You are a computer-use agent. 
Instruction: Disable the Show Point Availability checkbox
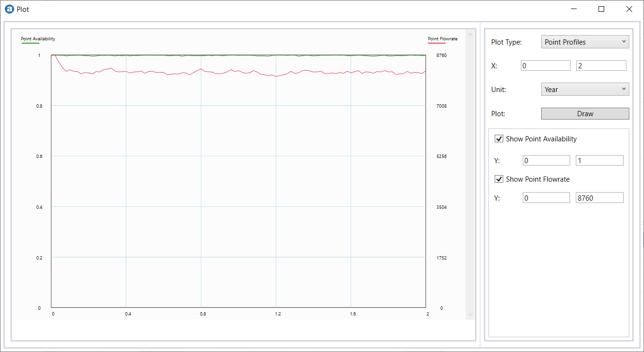pyautogui.click(x=499, y=139)
